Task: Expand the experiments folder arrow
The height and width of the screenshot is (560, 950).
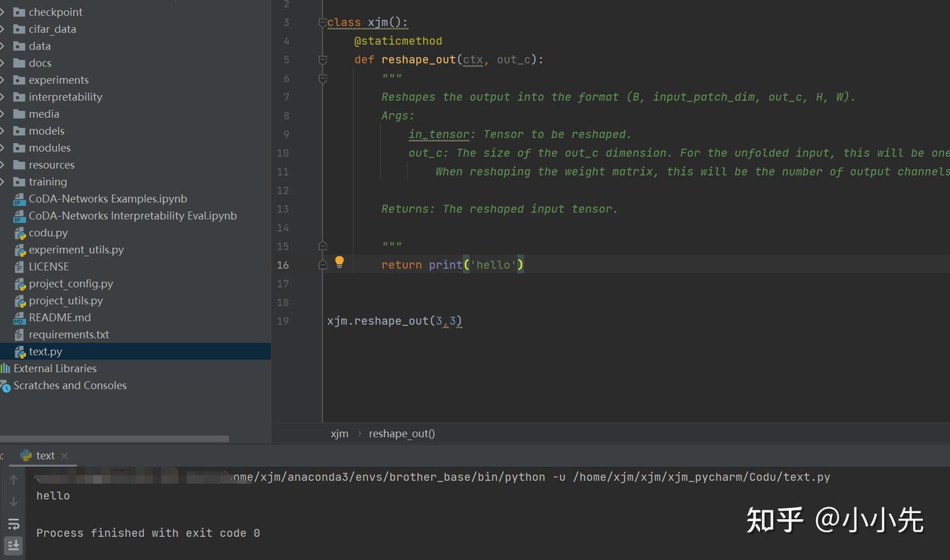Action: (3, 80)
